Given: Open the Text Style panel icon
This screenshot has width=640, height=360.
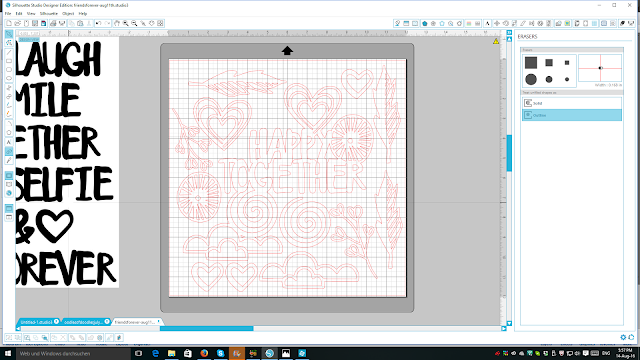Looking at the screenshot, I should 488,24.
